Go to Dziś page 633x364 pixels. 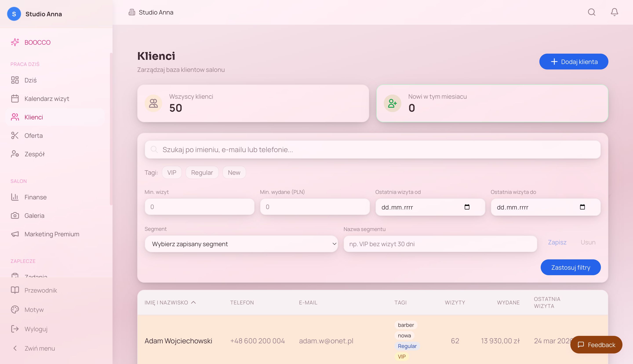click(55, 80)
